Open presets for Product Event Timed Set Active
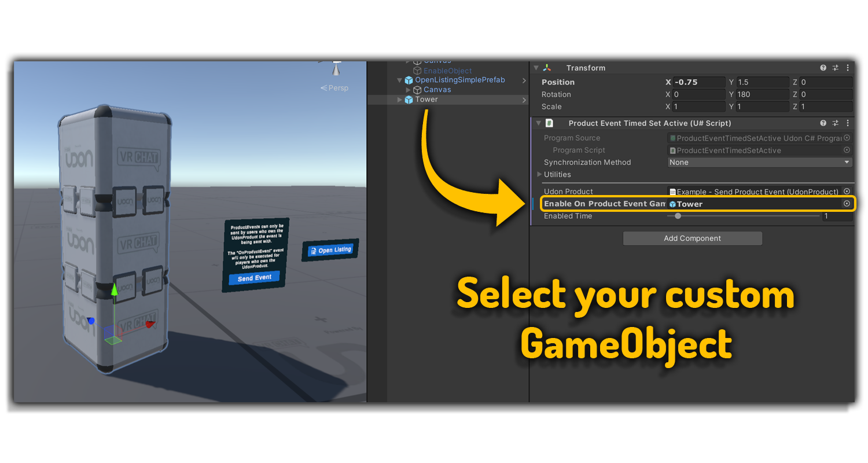Viewport: 868px width, 463px height. [836, 123]
